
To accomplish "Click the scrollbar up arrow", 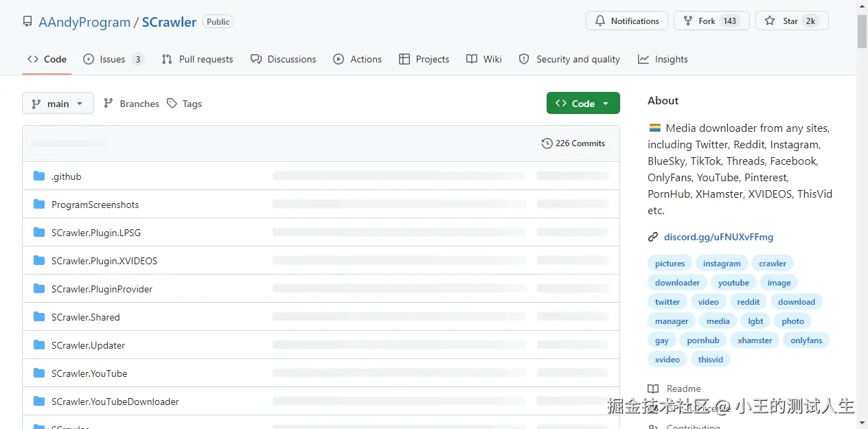I will click(862, 5).
